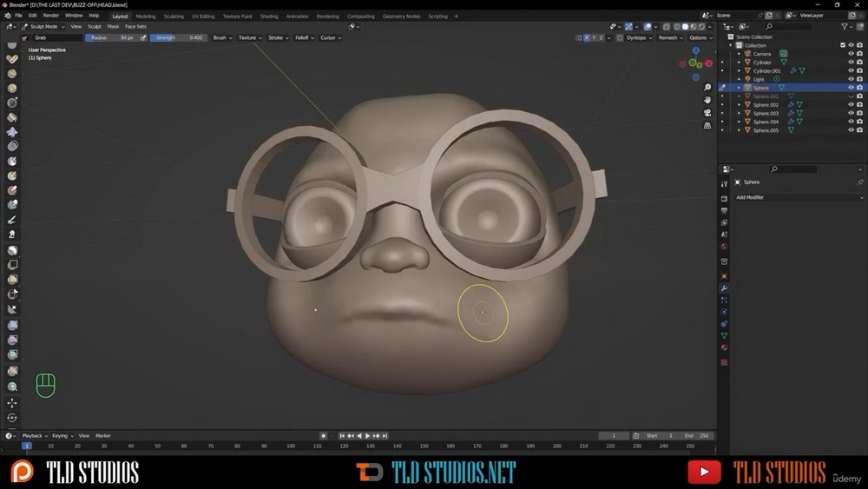The width and height of the screenshot is (868, 489).
Task: Switch to the Sculpting workspace tab
Action: coord(174,16)
